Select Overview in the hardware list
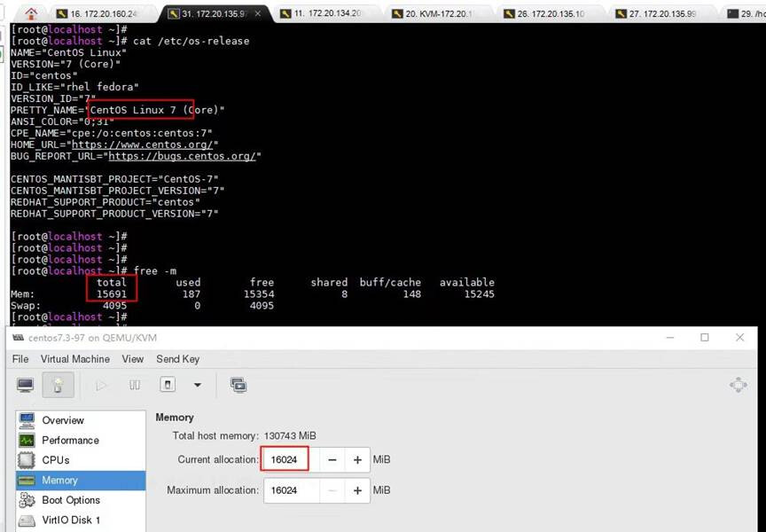 tap(63, 420)
